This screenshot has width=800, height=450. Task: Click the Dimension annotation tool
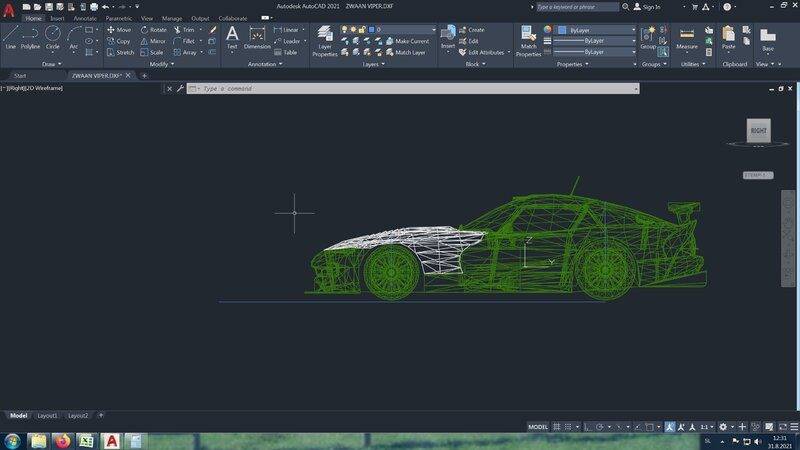tap(257, 38)
